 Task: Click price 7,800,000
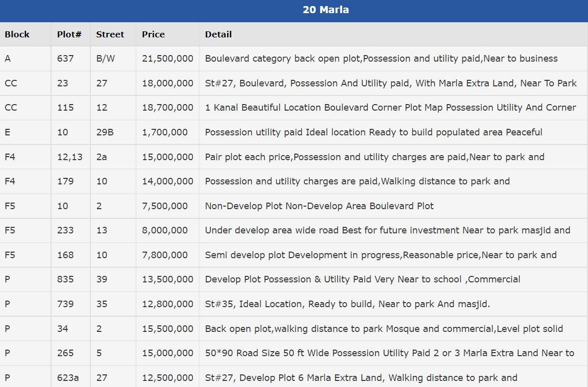pos(165,255)
